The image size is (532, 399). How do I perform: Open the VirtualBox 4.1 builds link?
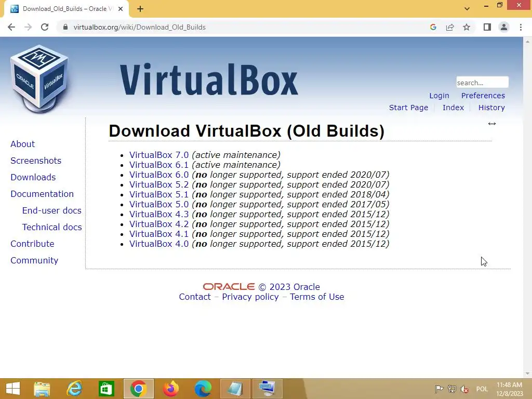[159, 234]
